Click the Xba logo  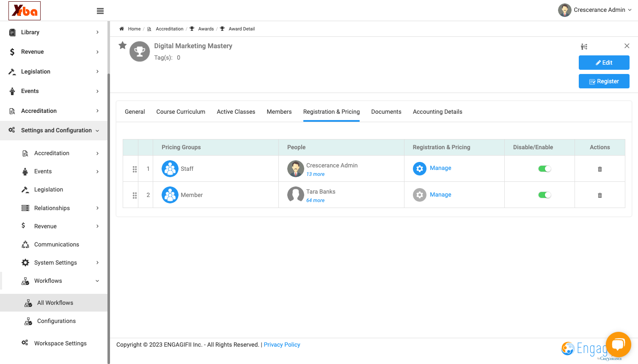tap(25, 11)
